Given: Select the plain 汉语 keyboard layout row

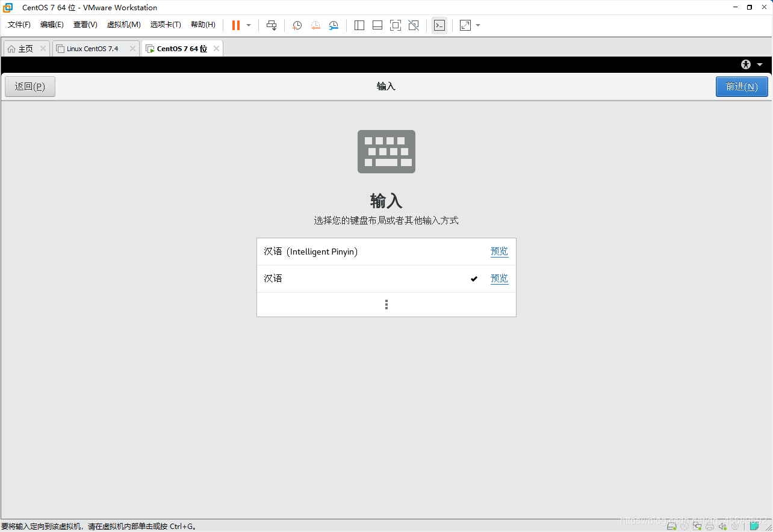Looking at the screenshot, I should (386, 279).
